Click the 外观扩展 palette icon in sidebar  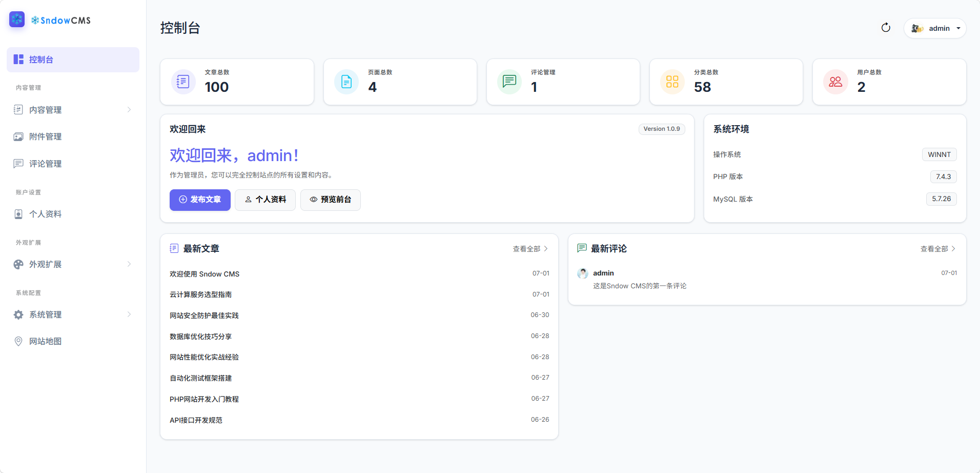coord(18,264)
